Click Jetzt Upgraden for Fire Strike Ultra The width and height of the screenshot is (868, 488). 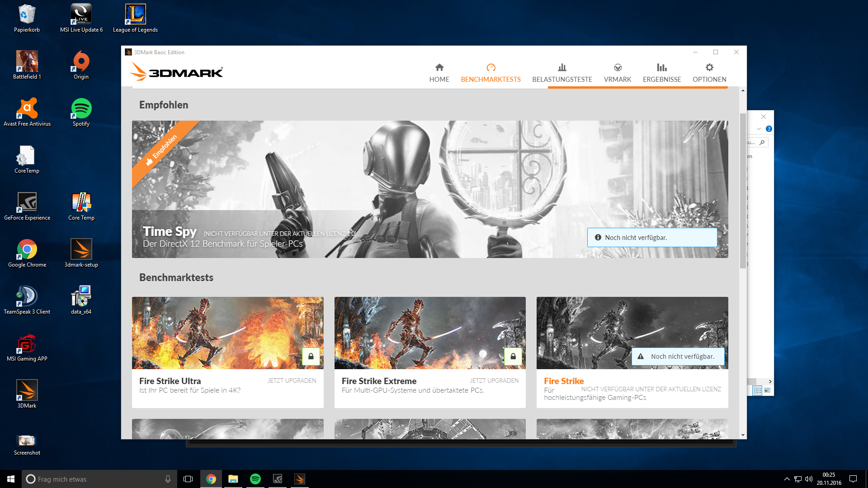[292, 380]
